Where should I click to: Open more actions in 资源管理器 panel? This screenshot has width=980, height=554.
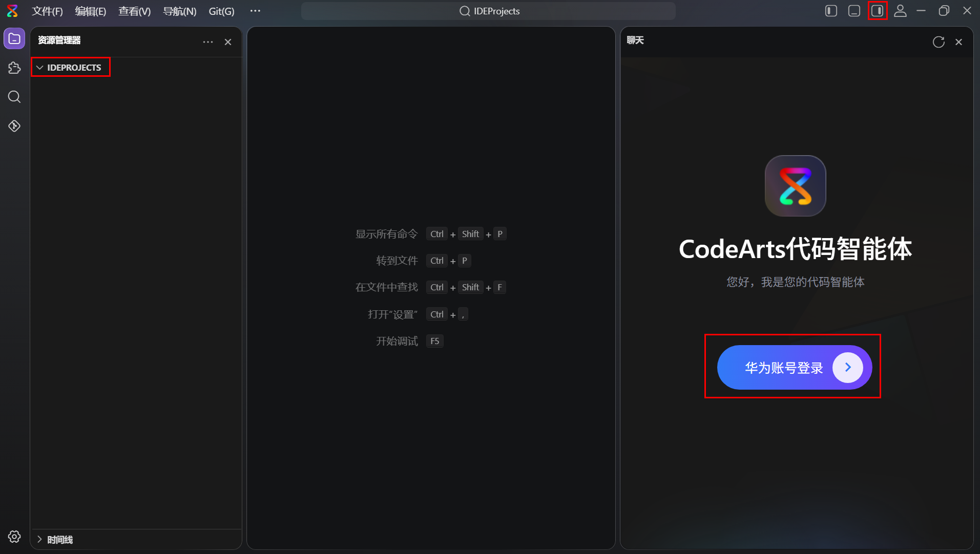click(x=207, y=42)
